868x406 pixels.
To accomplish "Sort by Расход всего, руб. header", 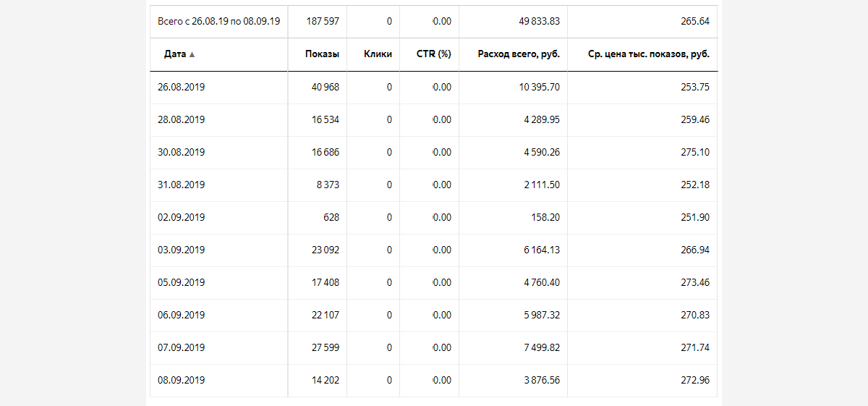I will pyautogui.click(x=519, y=54).
